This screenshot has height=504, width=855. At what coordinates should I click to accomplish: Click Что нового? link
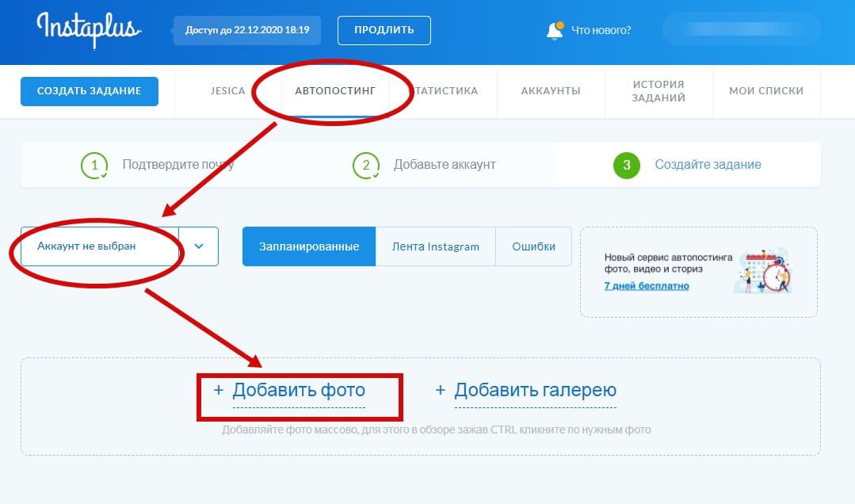[601, 31]
